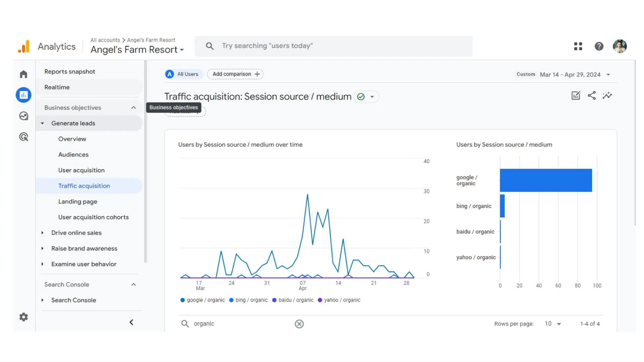644x362 pixels.
Task: Clear the organic search filter
Action: pos(299,324)
